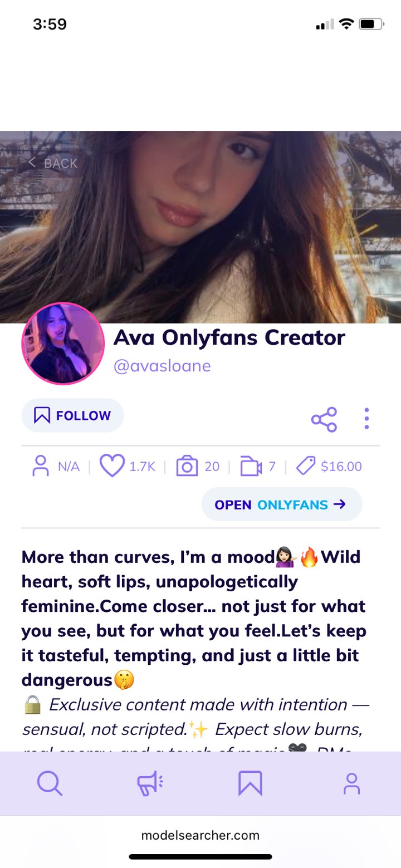Tap the round profile avatar thumbnail
401x868 pixels.
(x=63, y=344)
